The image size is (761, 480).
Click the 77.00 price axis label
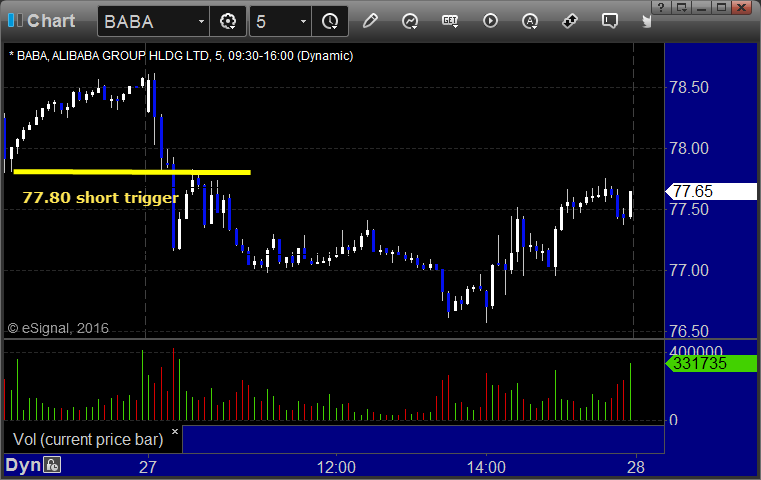pyautogui.click(x=689, y=270)
